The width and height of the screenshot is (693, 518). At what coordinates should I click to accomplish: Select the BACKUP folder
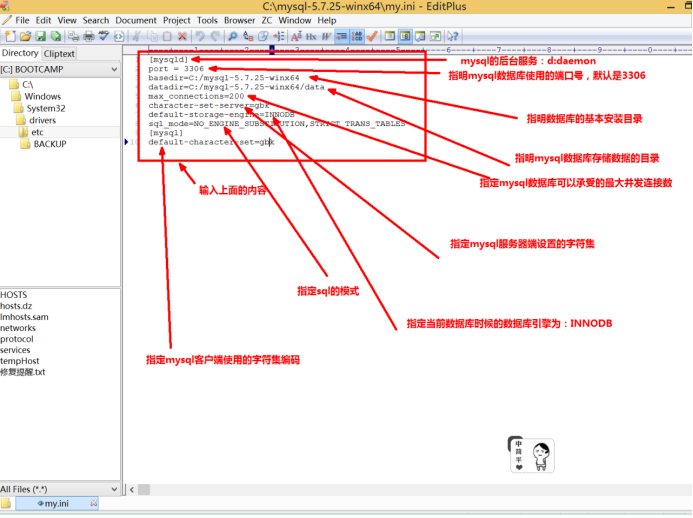[x=50, y=144]
